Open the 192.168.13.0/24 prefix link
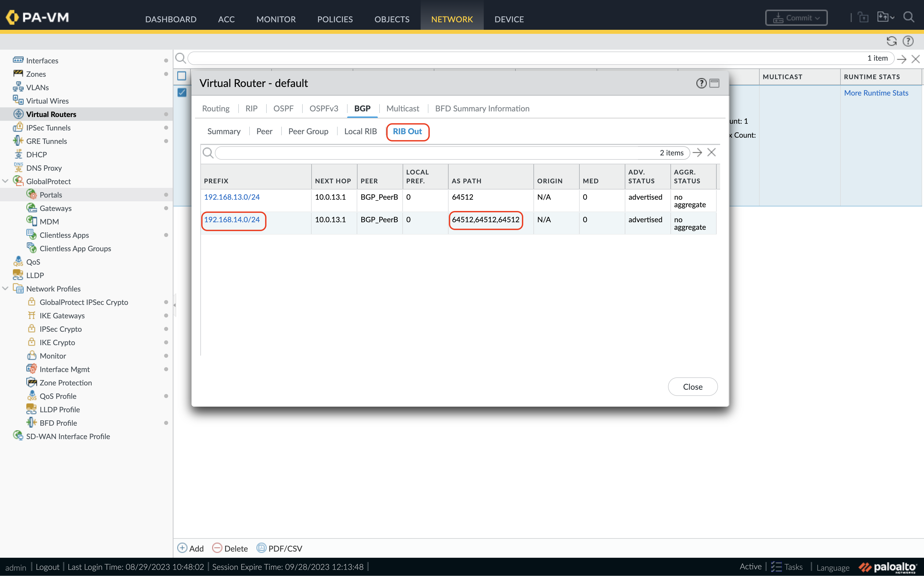 coord(232,197)
